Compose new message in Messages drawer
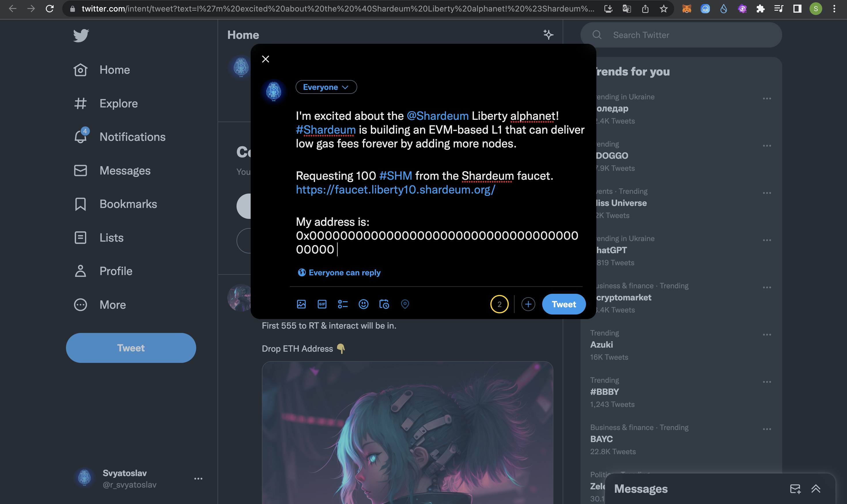 pos(795,489)
